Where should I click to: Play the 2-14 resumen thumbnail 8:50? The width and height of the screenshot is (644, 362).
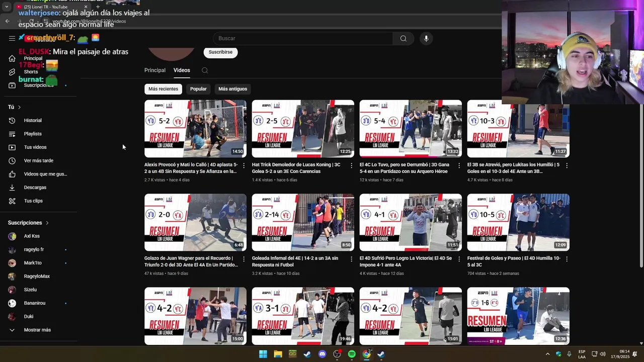(303, 222)
